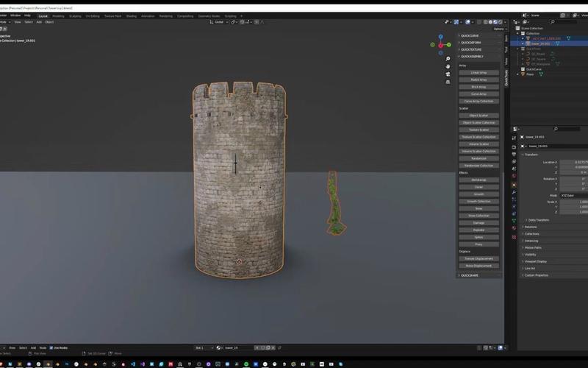The image size is (588, 368).
Task: Open the Window menu
Action: (15, 15)
